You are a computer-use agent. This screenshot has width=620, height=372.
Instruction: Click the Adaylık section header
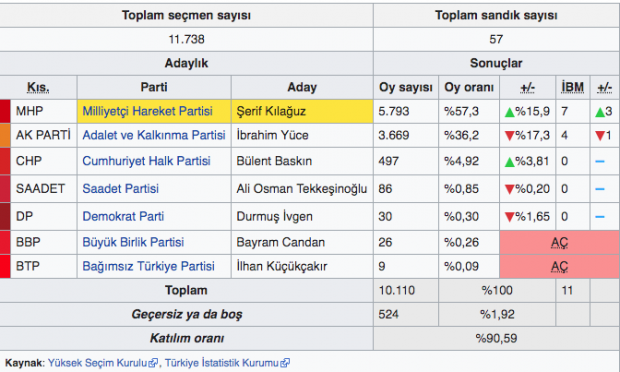point(186,63)
